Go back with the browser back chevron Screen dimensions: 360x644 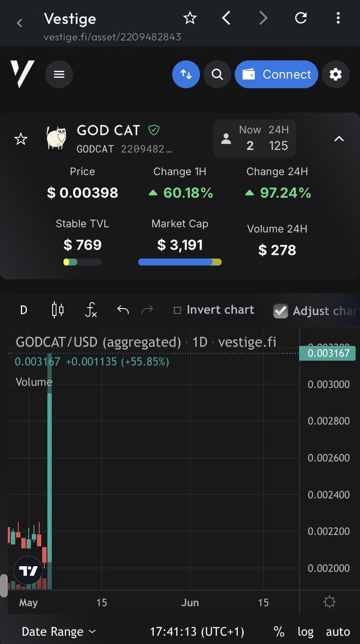20,23
